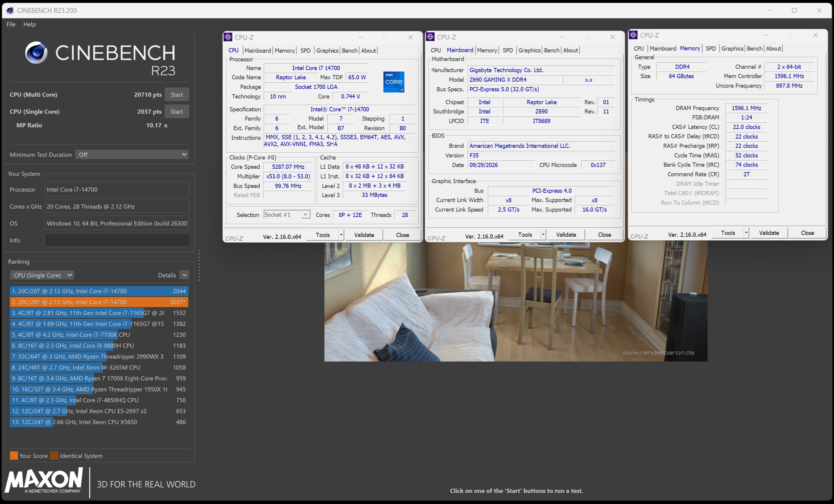The image size is (834, 504).
Task: Click Close button in CPU-Z Memory window
Action: pyautogui.click(x=807, y=233)
